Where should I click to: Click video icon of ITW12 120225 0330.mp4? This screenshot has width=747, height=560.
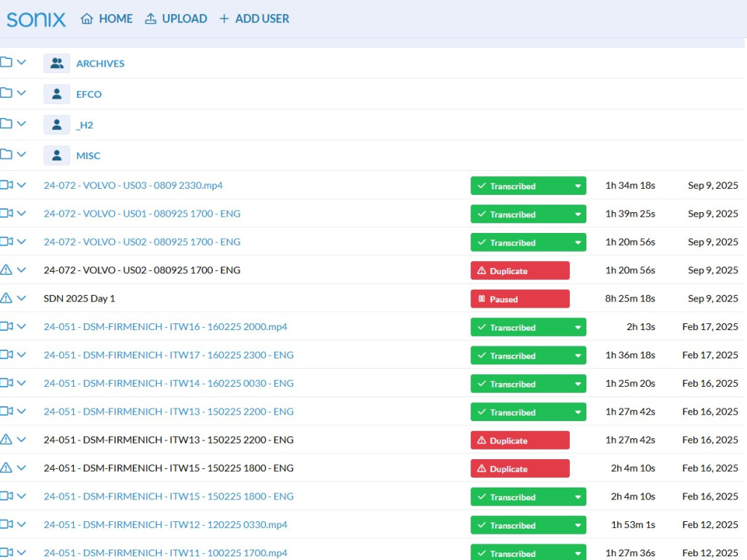(x=6, y=524)
